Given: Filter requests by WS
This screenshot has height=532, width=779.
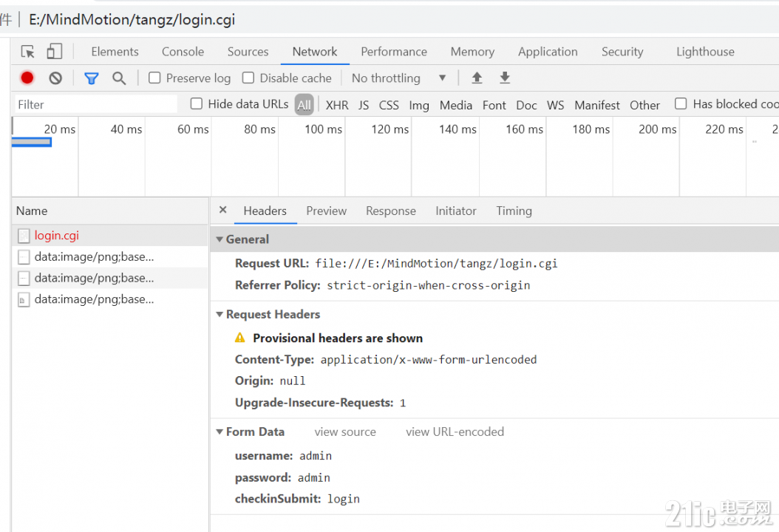Looking at the screenshot, I should click(x=556, y=106).
